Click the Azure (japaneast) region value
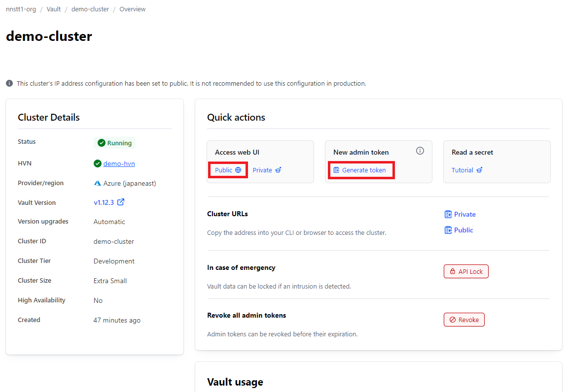This screenshot has width=568, height=392. pos(125,183)
